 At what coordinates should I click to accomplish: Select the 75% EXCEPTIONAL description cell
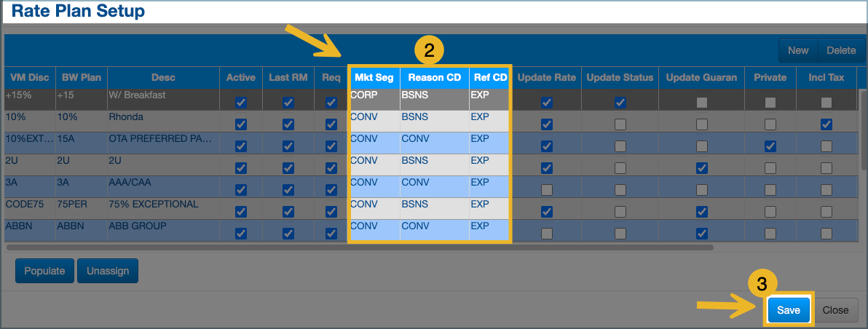click(162, 205)
